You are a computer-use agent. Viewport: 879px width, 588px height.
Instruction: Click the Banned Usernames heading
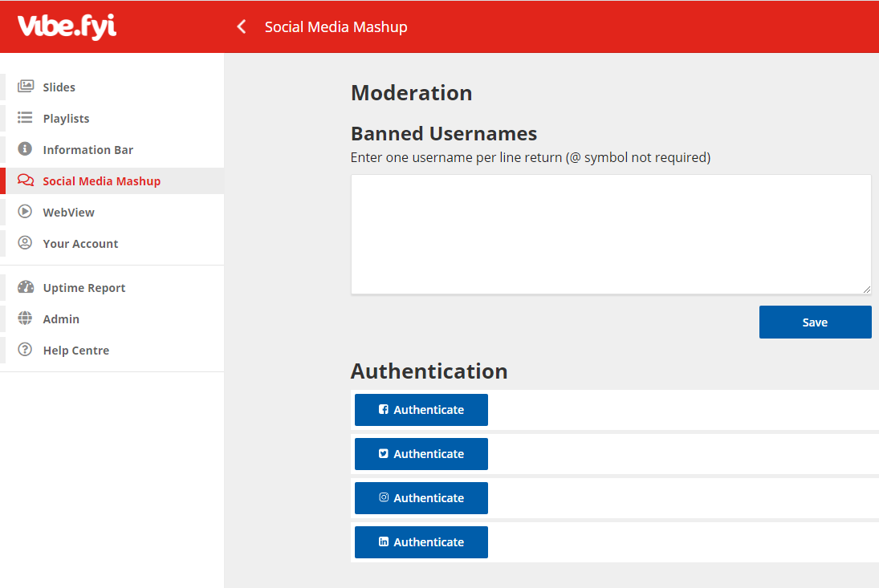[x=444, y=134]
